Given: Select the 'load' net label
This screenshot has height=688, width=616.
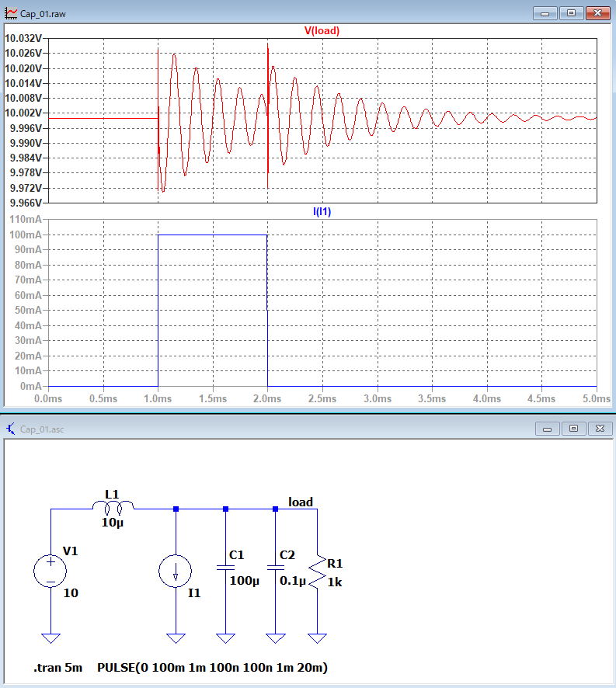Looking at the screenshot, I should 301,502.
